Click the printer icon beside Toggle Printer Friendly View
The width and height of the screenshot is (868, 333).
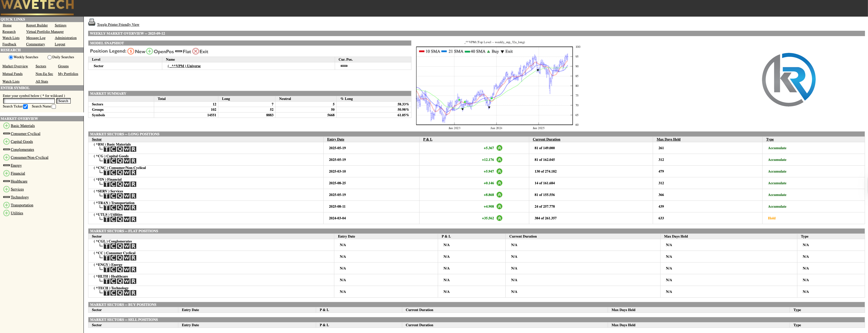pyautogui.click(x=92, y=23)
